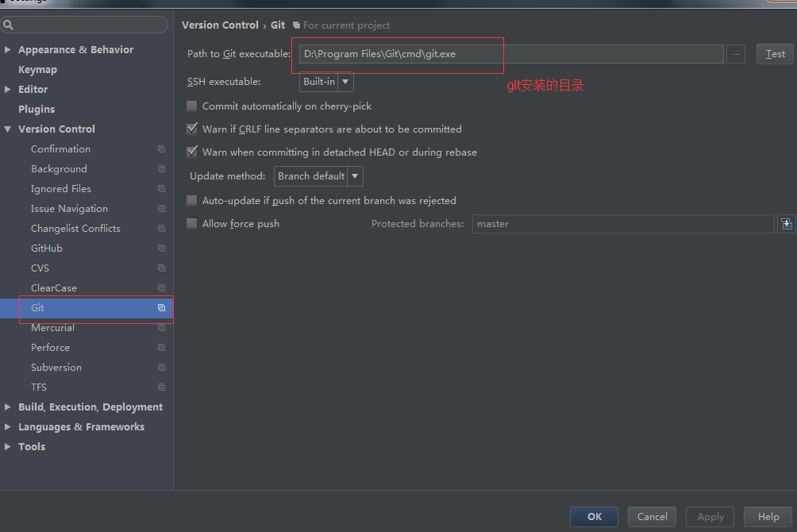This screenshot has width=797, height=532.
Task: Click the browse (...) button for Git path
Action: (x=736, y=54)
